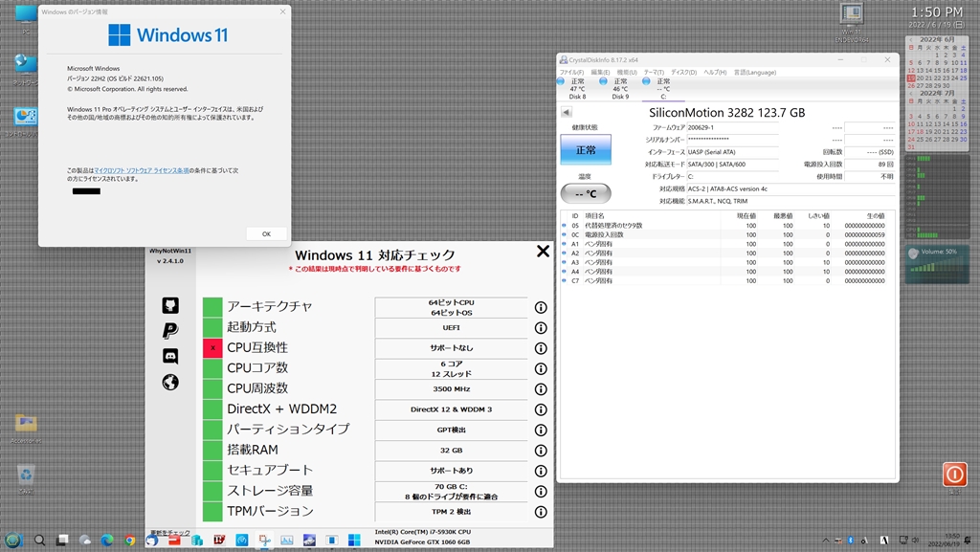The image size is (980, 552).
Task: Switch to Disk 9 drive
Action: [620, 89]
